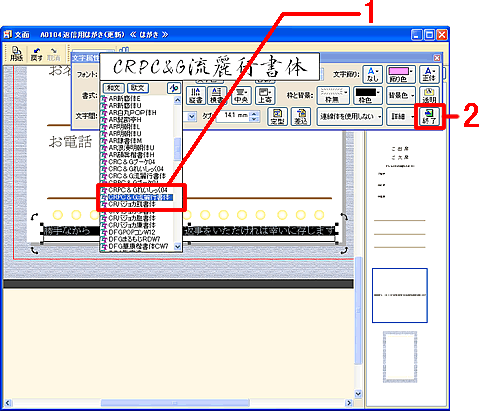Select highlighted font CRPC＆G流麗行書体
Image resolution: width=479 pixels, height=411 pixels.
click(137, 197)
